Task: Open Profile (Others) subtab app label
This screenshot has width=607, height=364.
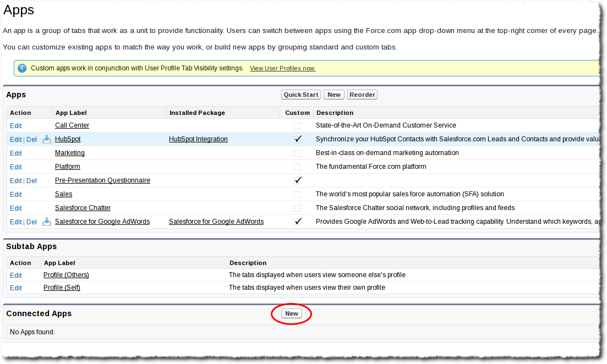Action: pos(66,275)
